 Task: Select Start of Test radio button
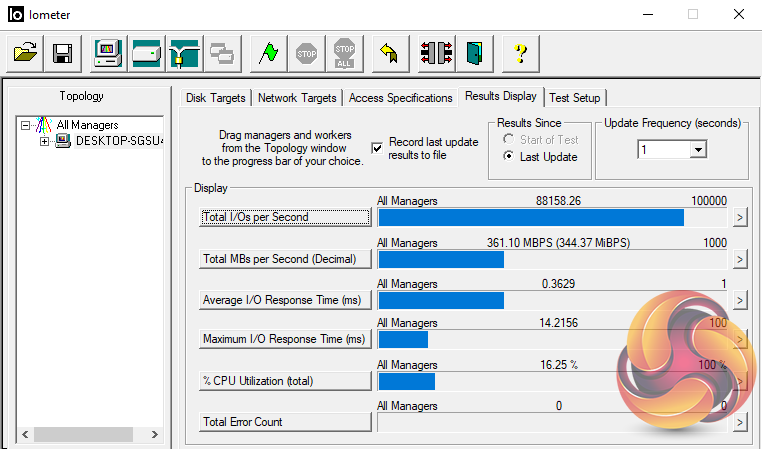tap(508, 139)
